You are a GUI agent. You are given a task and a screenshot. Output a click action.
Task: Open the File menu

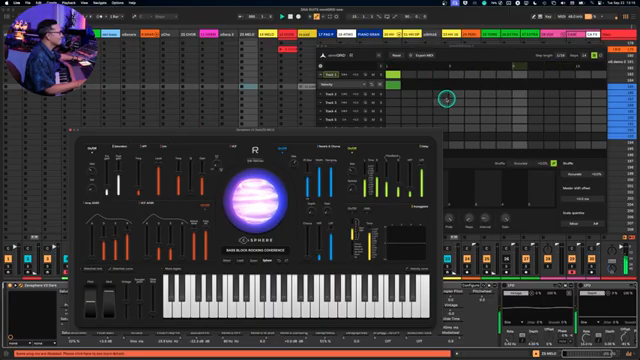[x=28, y=2]
